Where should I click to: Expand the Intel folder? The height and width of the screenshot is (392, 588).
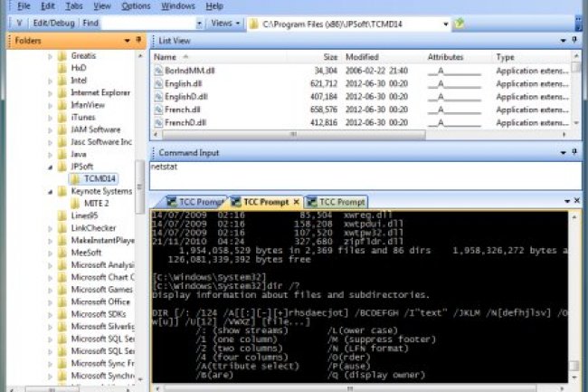(50, 81)
